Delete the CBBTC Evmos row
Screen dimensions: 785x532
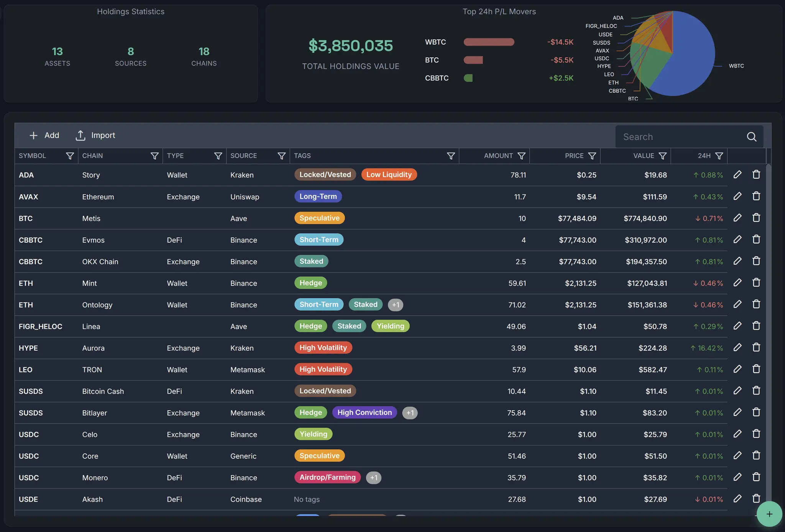click(756, 240)
